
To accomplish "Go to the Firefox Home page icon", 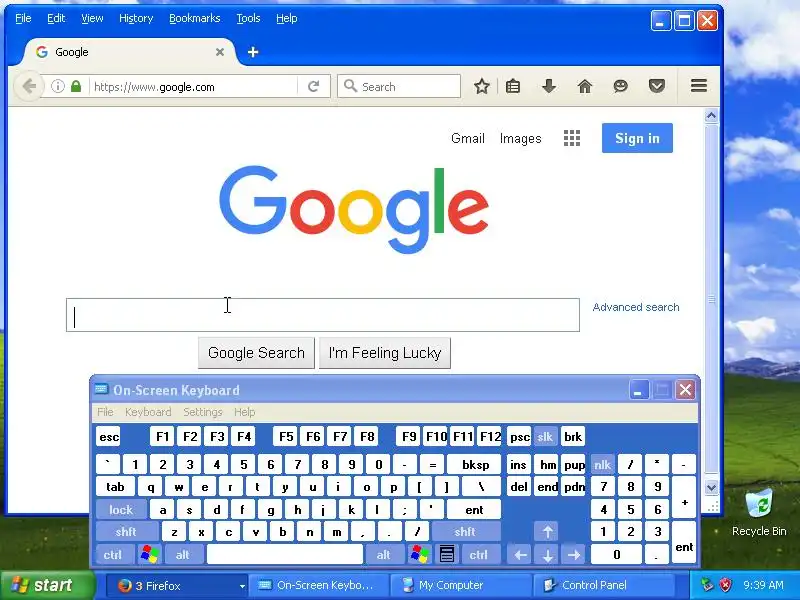I will click(x=585, y=86).
